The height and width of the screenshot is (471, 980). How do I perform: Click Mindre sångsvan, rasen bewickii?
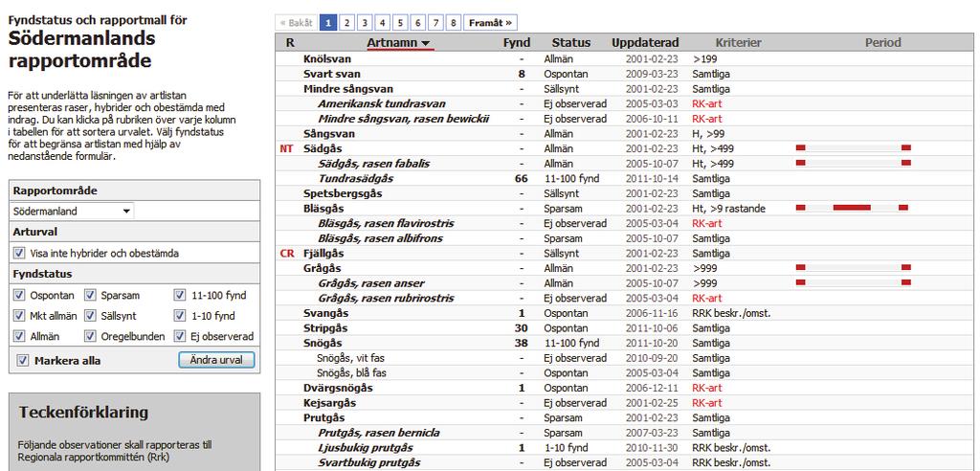pos(404,119)
